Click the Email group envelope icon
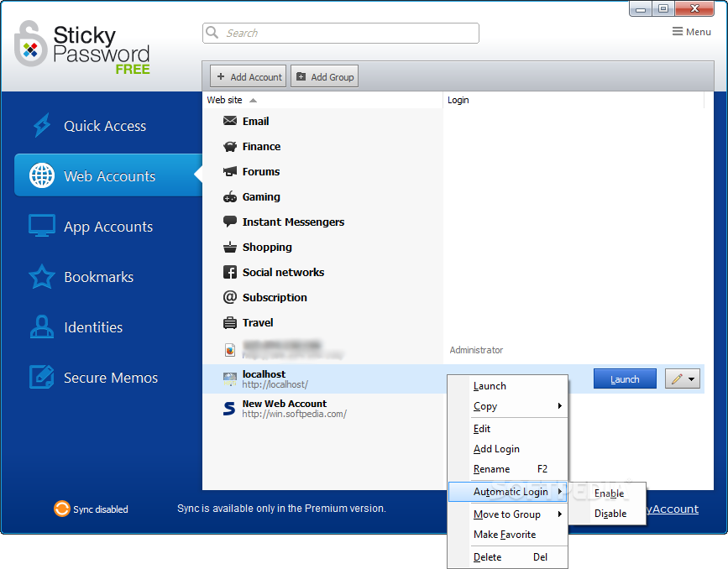The image size is (728, 569). click(x=230, y=121)
